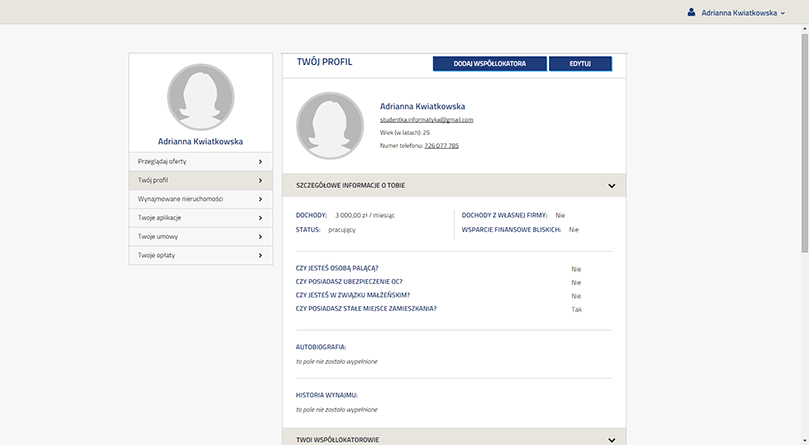This screenshot has width=809, height=445.
Task: Click Czy jesteś w związku małżeńskim question
Action: 352,295
